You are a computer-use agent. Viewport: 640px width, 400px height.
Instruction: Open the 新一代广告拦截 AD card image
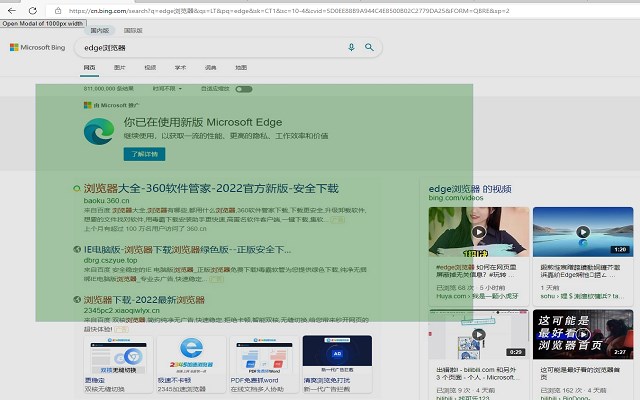click(338, 353)
